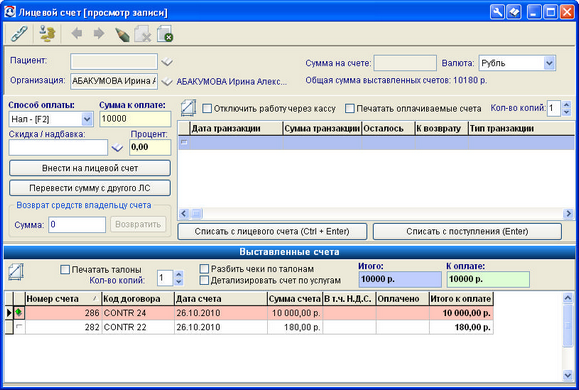Open the Валюта dropdown showing Рубль
Screen dimensions: 579x390
pyautogui.click(x=549, y=63)
